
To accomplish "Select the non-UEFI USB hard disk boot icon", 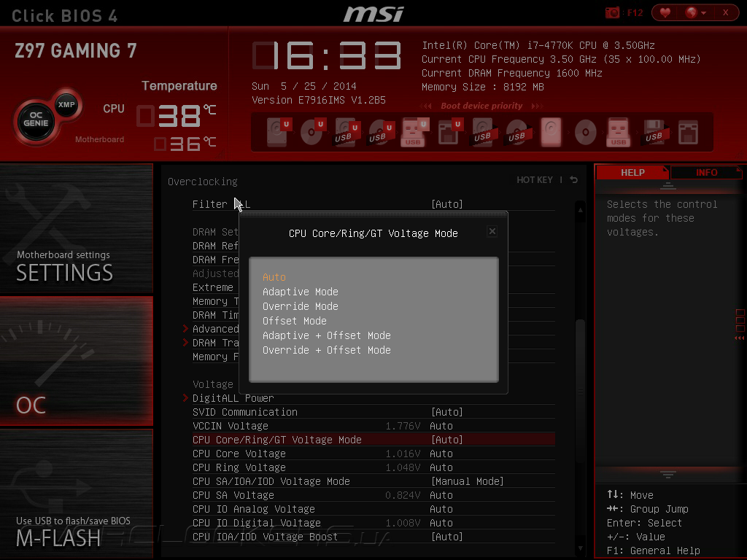I will [484, 132].
